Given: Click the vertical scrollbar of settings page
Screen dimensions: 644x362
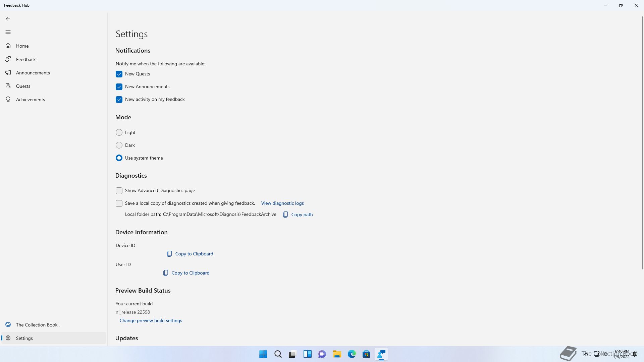Looking at the screenshot, I should (642, 142).
